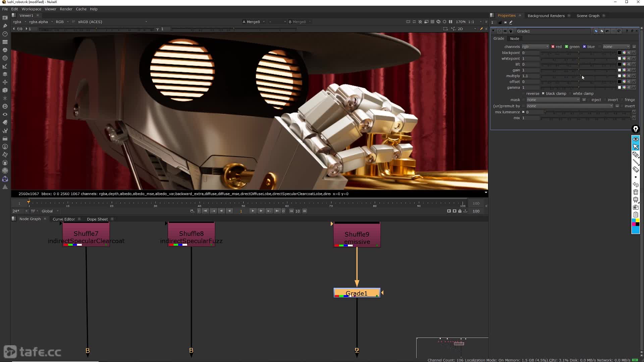
Task: Open the rgba.alpha channel dropdown
Action: (41, 22)
